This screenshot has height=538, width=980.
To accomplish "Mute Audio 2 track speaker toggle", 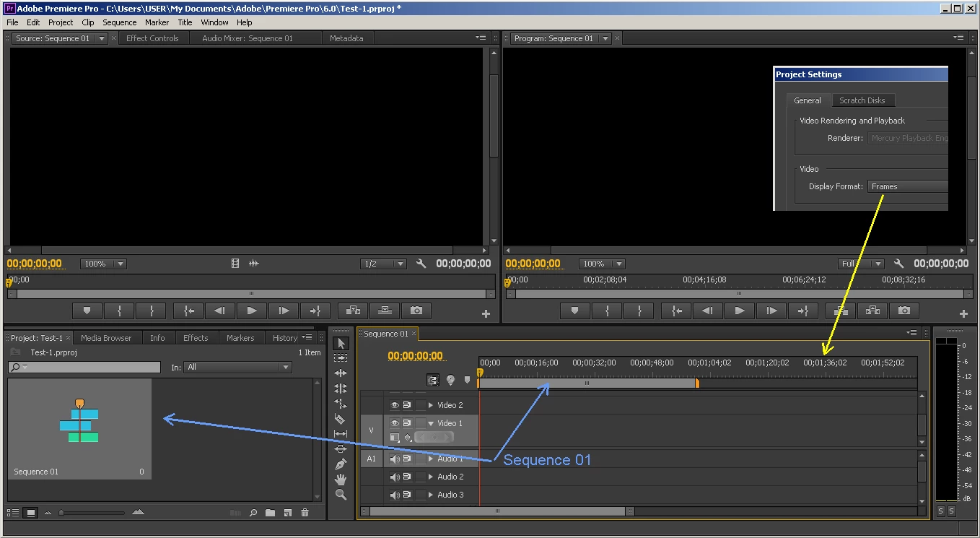I will pos(395,477).
